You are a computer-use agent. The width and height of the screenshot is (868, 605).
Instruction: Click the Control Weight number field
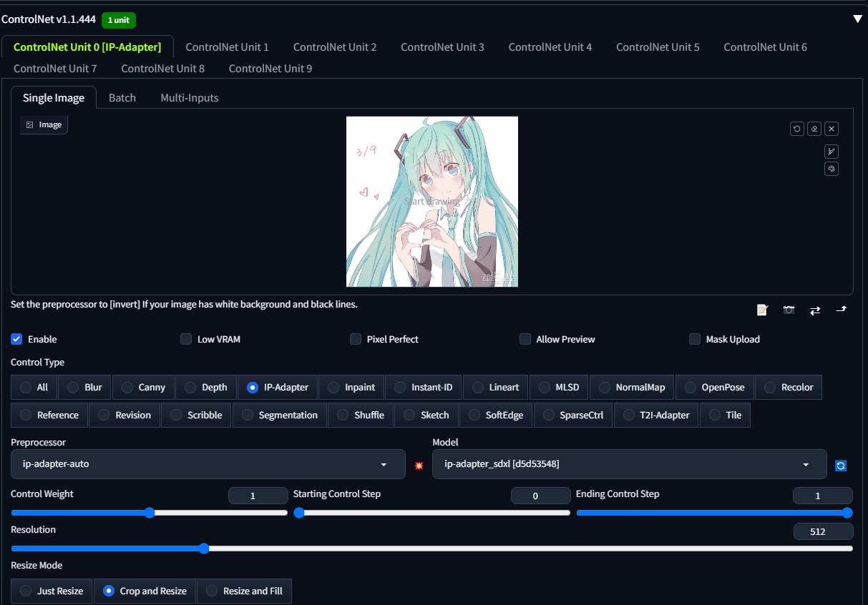point(258,496)
